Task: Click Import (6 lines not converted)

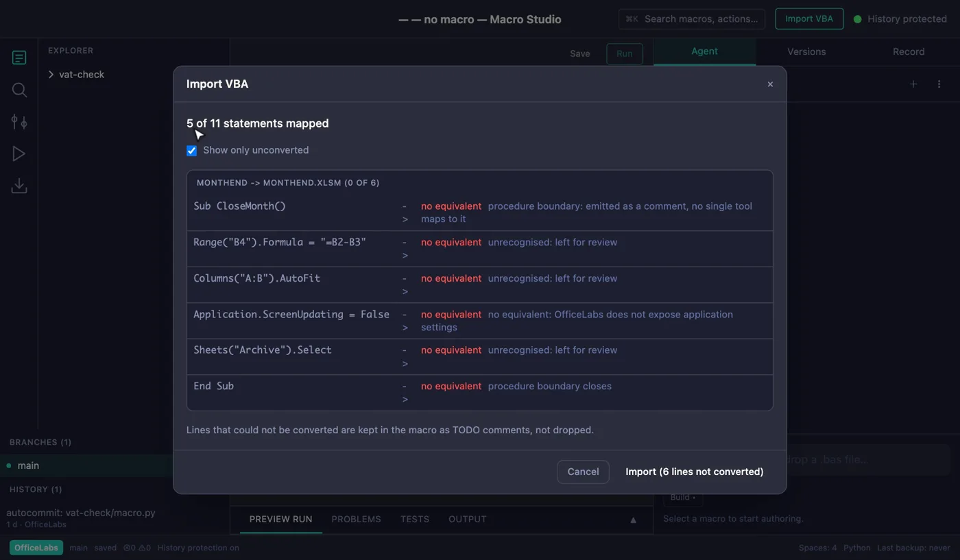Action: tap(695, 472)
